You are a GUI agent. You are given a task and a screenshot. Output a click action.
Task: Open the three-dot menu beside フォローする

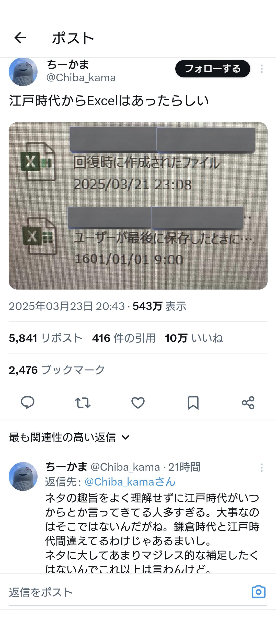coord(261,69)
